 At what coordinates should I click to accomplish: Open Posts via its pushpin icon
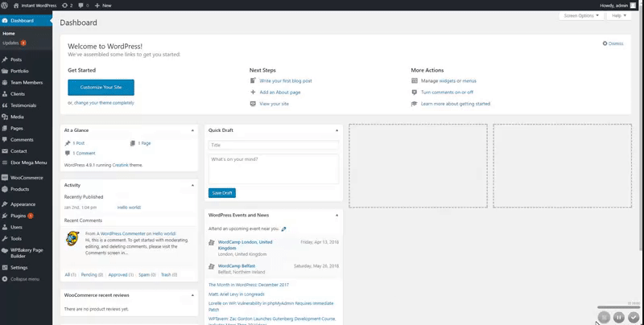[x=5, y=60]
